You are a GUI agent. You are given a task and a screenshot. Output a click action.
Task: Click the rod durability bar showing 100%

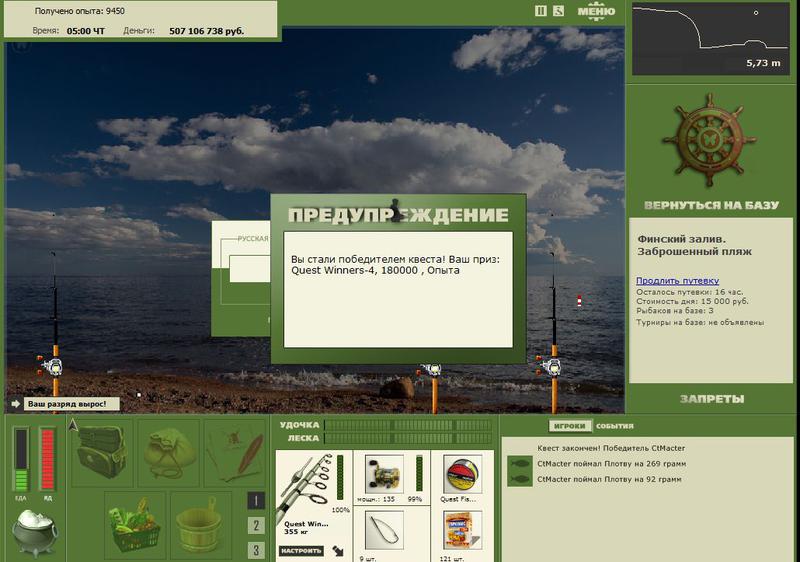(x=340, y=478)
